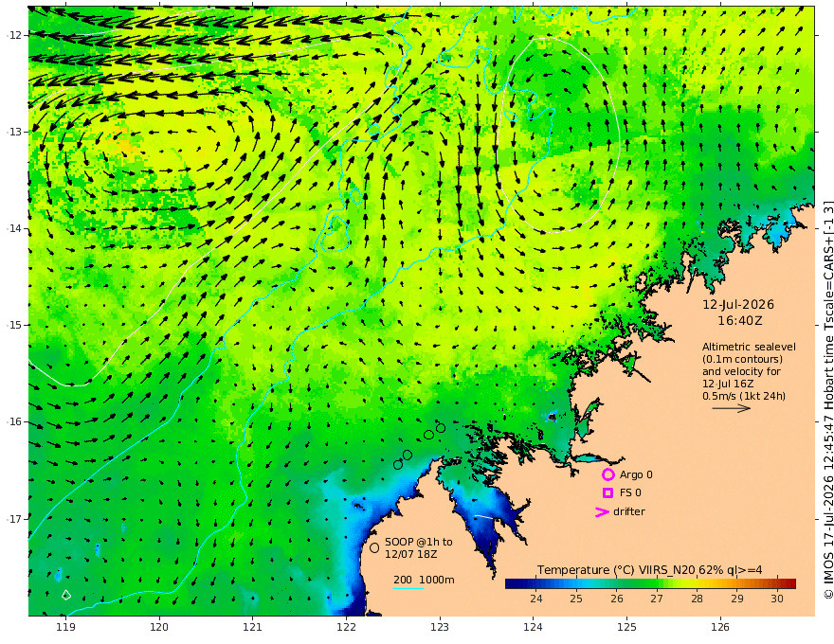
Task: Click latitude axis label -17
Action: coord(14,519)
